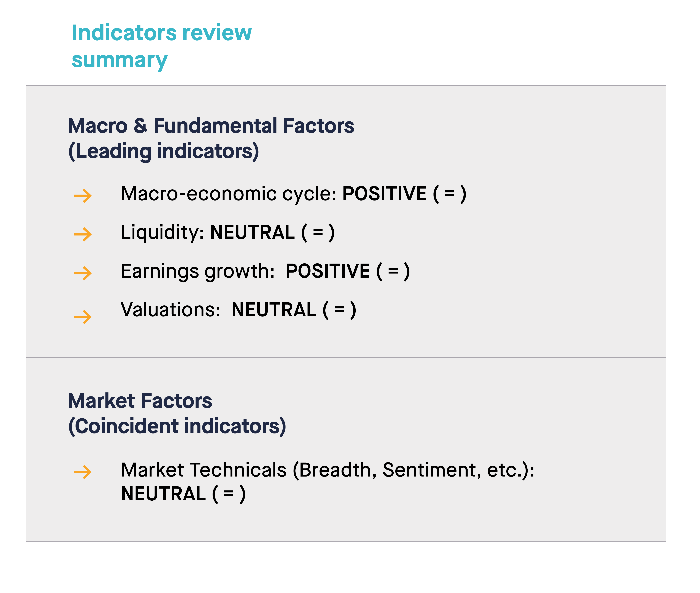
Task: Click the Indicators review summary title
Action: tap(162, 46)
